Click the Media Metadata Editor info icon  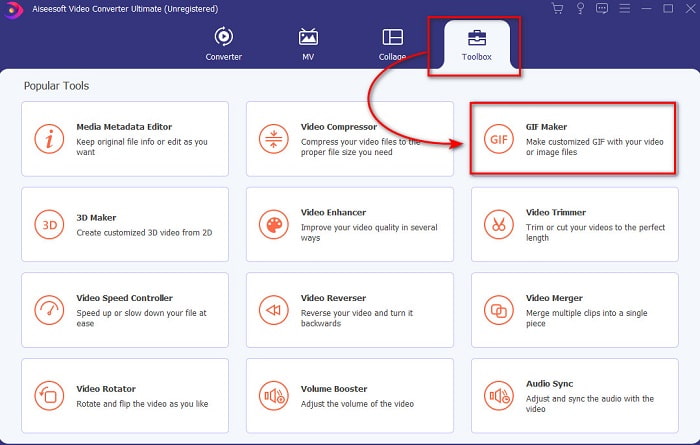click(x=49, y=139)
